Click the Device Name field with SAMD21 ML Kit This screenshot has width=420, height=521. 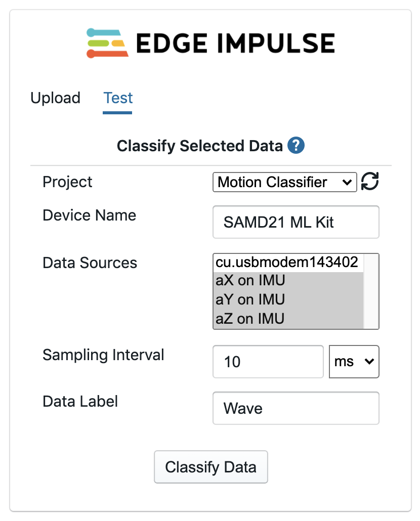coord(296,222)
